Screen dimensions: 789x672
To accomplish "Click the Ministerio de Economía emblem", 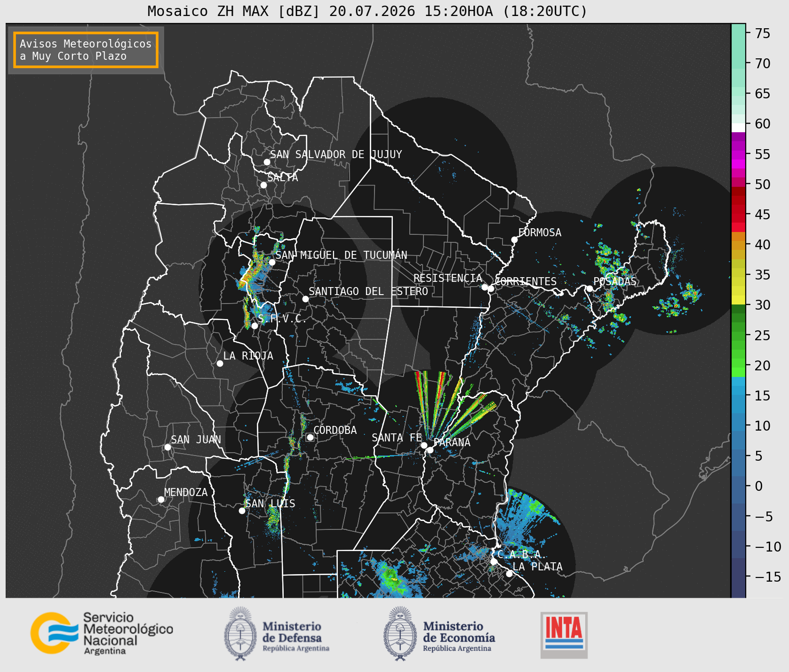I will (x=400, y=633).
